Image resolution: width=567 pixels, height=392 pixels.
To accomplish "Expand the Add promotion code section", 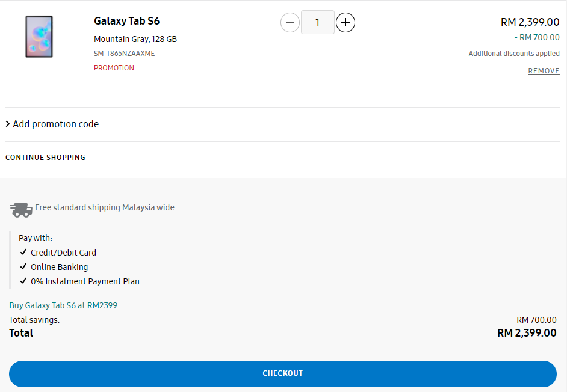I will [52, 124].
